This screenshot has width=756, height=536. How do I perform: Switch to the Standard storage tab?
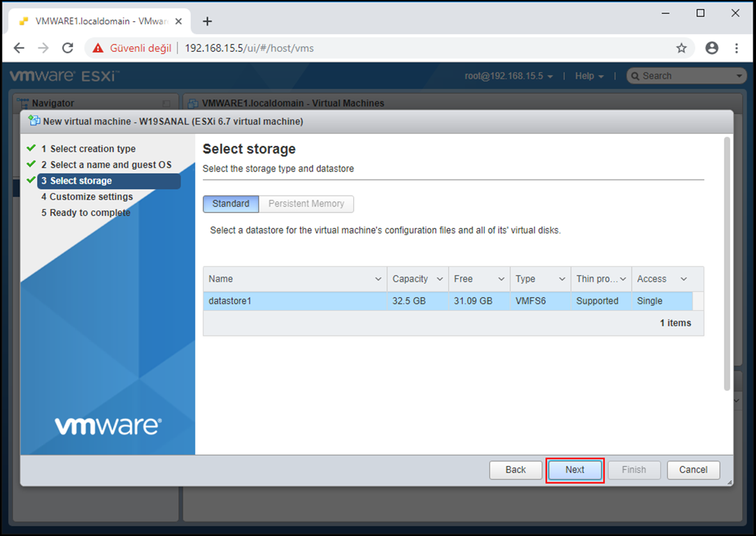(231, 204)
